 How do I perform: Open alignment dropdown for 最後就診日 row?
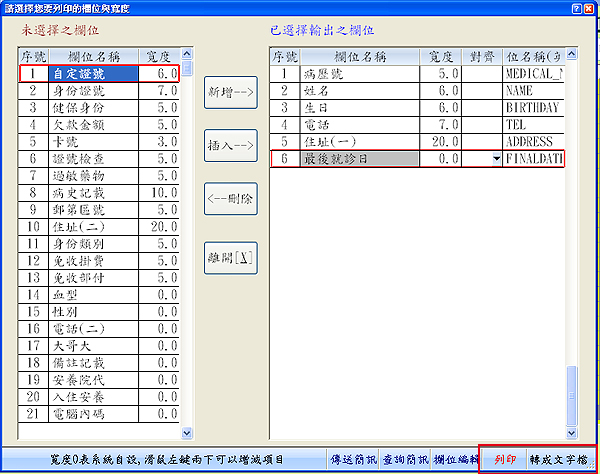pyautogui.click(x=496, y=158)
